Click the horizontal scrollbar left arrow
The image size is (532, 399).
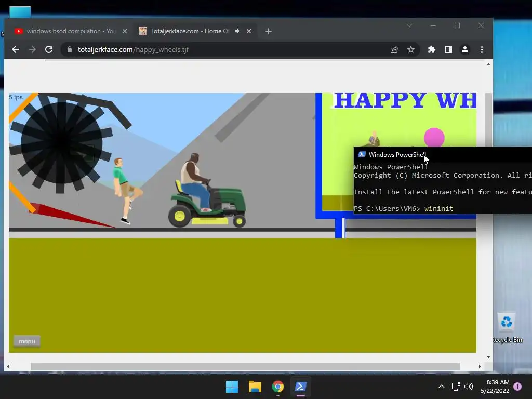point(8,366)
